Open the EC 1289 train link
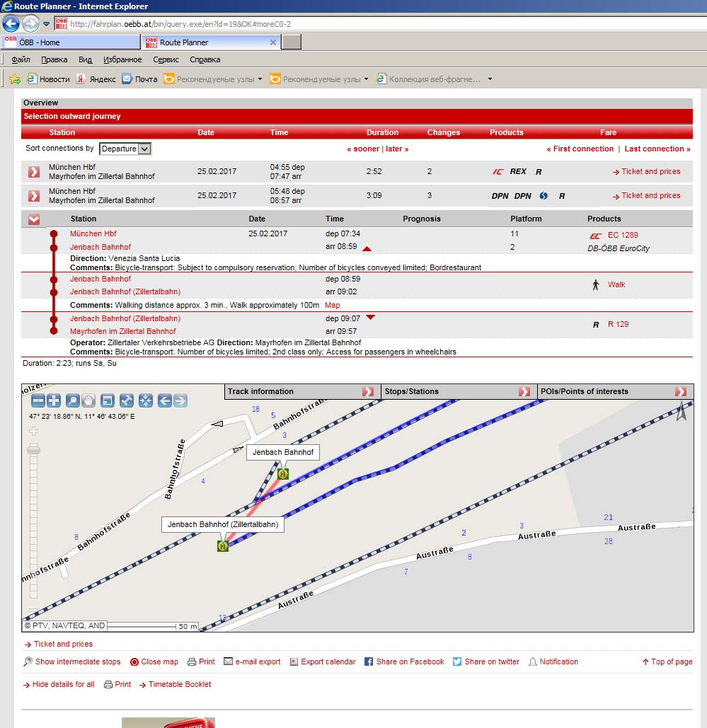 click(623, 235)
